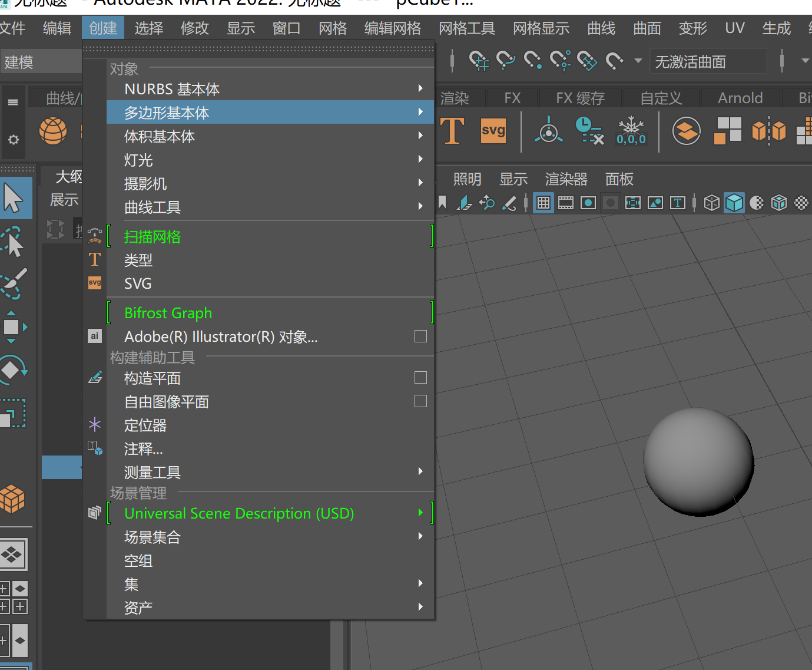Click the 无激活曲面 field
The image size is (812, 670).
click(x=708, y=61)
